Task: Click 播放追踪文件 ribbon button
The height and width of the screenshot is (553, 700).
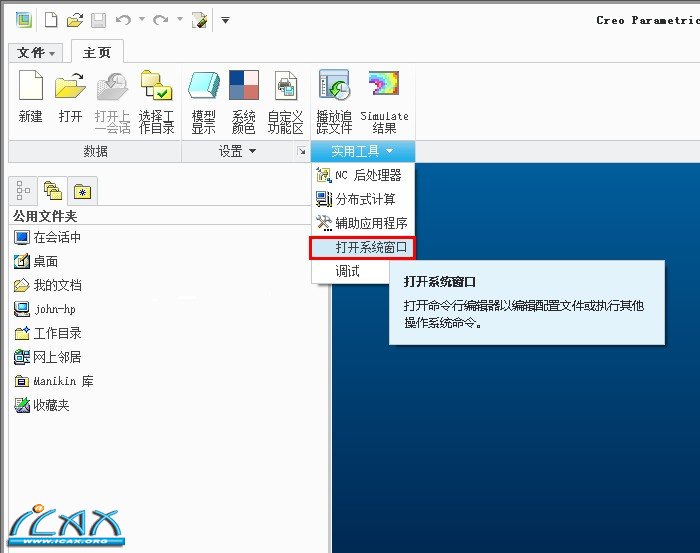Action: [x=334, y=102]
